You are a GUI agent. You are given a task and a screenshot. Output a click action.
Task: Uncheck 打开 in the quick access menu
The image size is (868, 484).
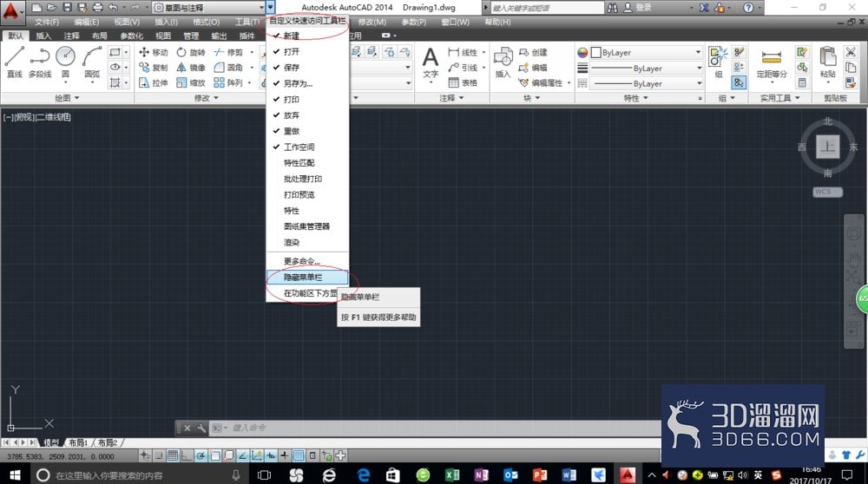point(307,51)
